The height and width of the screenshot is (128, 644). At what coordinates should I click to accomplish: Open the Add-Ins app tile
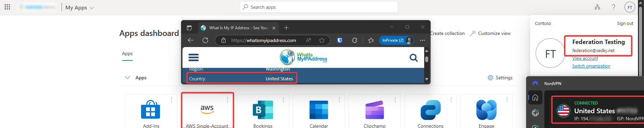coord(151,111)
